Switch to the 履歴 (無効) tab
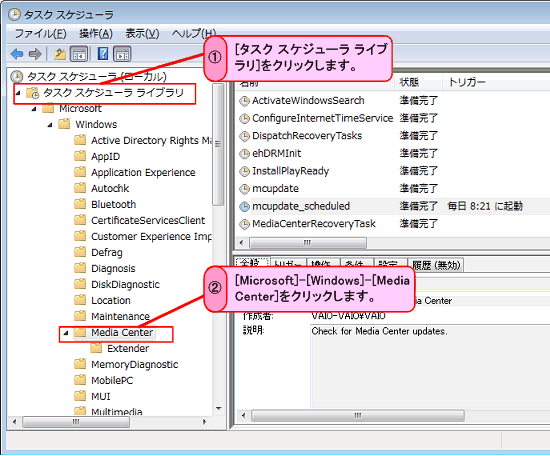The image size is (550, 456). click(x=436, y=265)
